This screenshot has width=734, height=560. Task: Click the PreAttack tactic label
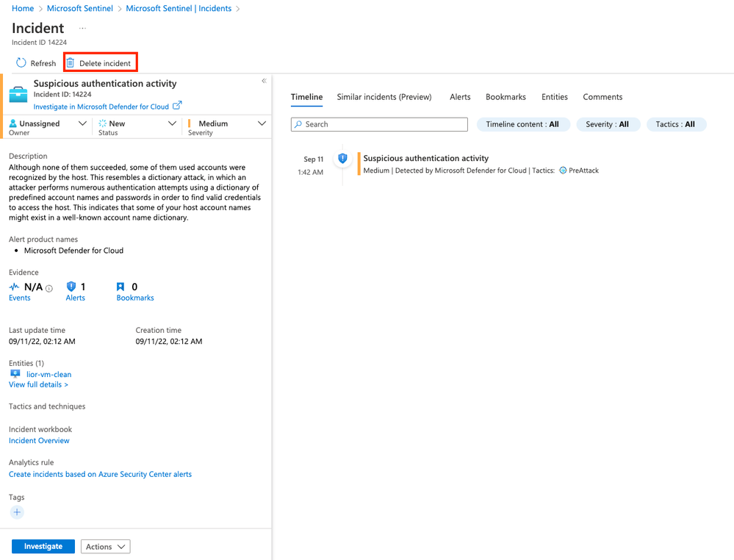(x=583, y=170)
